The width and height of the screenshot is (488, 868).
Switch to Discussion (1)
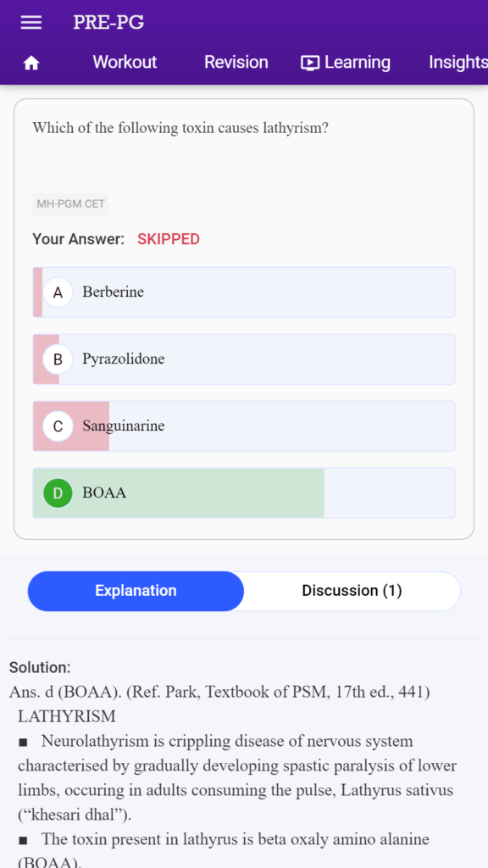point(352,591)
